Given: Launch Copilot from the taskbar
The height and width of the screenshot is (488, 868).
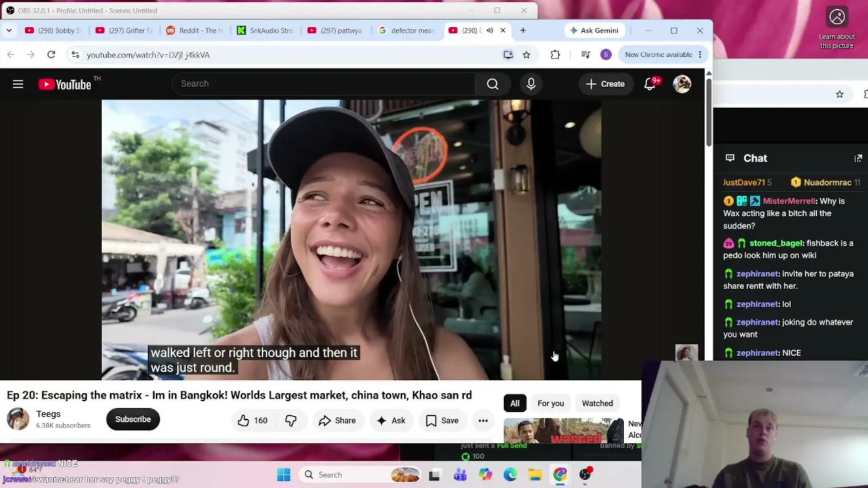Looking at the screenshot, I should click(485, 474).
